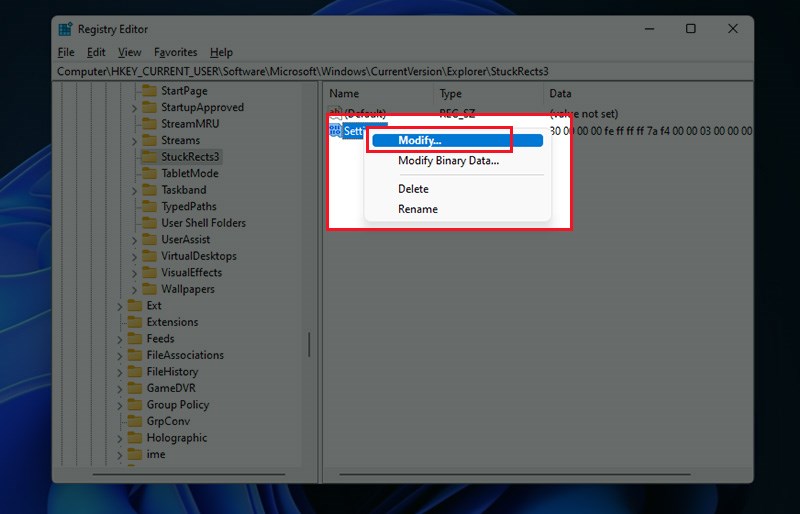This screenshot has width=800, height=514.
Task: Click the StreamMRU folder icon
Action: pos(149,124)
